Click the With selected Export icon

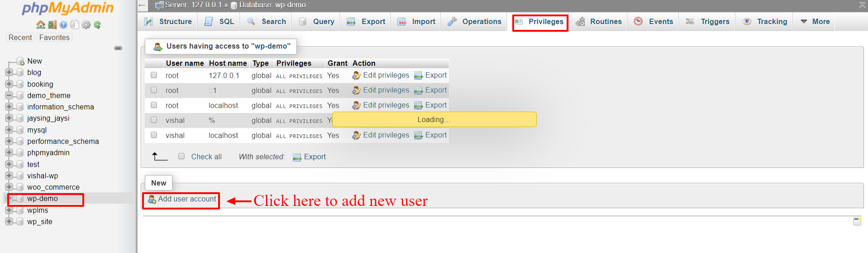click(297, 157)
